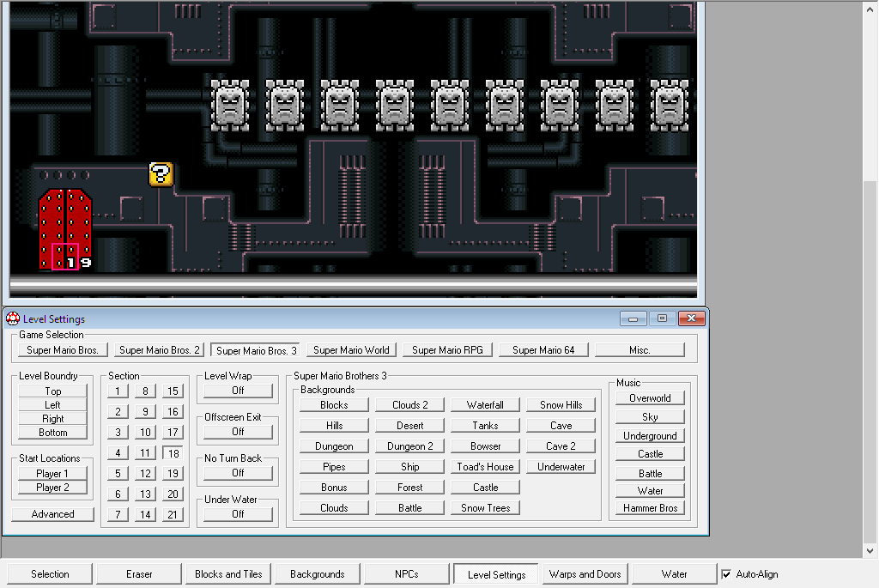Image resolution: width=879 pixels, height=588 pixels.
Task: Choose Super Mario Bros. 2 game
Action: 159,350
